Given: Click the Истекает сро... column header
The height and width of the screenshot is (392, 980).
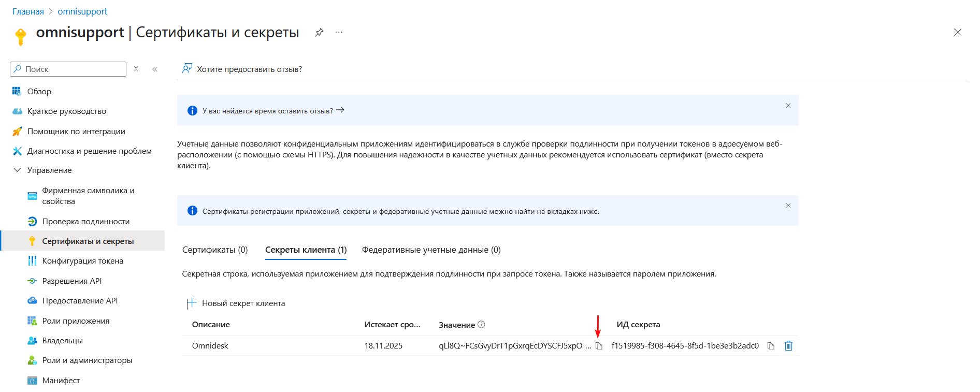Looking at the screenshot, I should 393,325.
